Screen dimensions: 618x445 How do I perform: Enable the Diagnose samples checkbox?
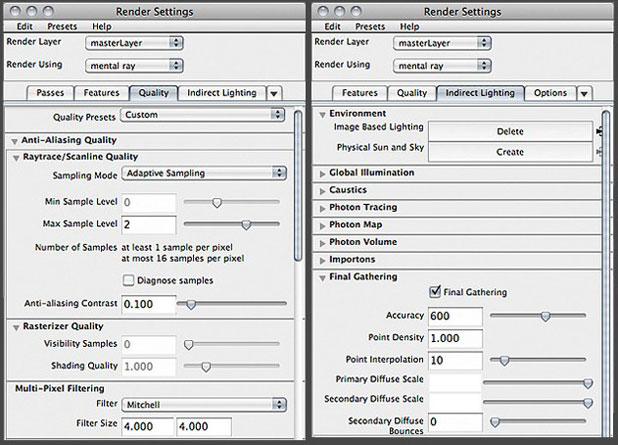coord(128,279)
